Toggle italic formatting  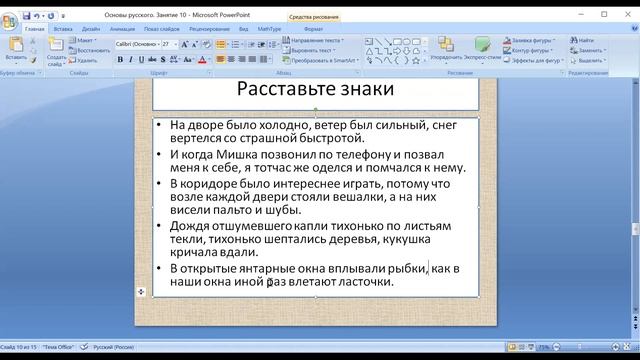click(x=131, y=60)
